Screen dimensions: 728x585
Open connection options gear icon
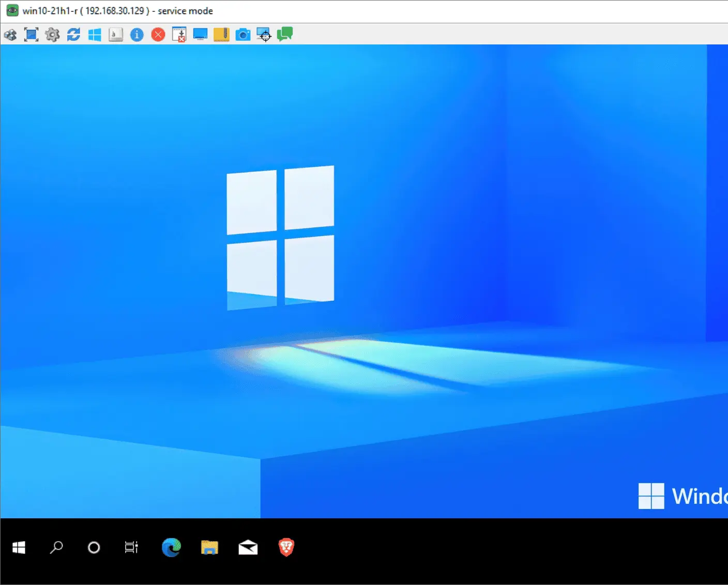(52, 35)
